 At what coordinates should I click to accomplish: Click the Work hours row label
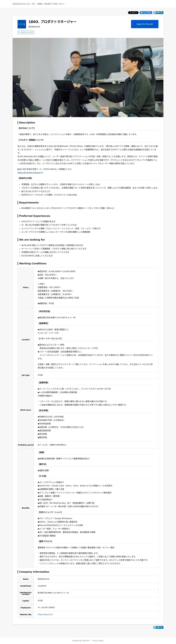point(26,410)
